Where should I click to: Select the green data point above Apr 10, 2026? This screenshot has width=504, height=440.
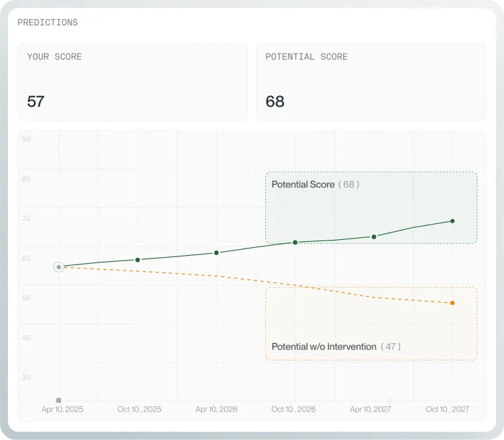[x=216, y=252]
